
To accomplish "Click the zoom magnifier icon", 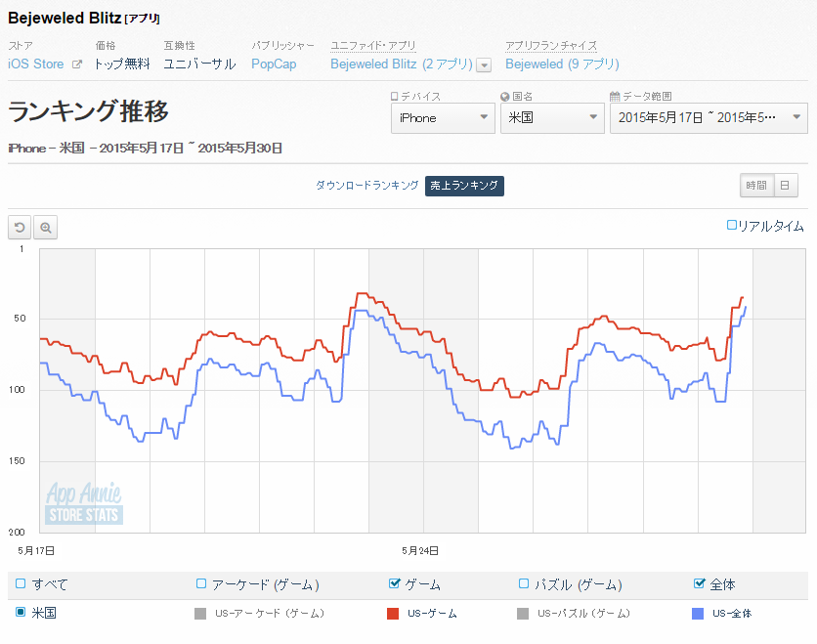I will pyautogui.click(x=46, y=228).
